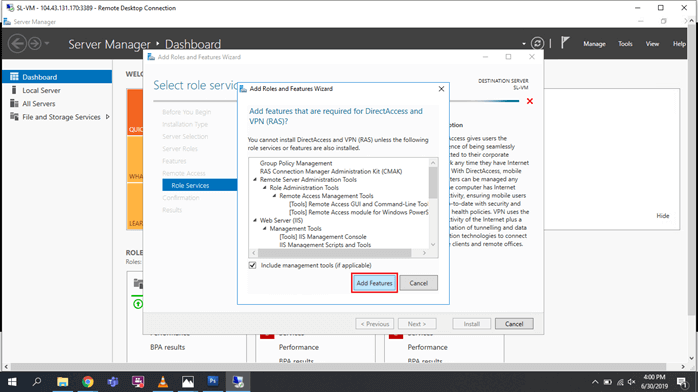Select RAS Connection Manager Administration Kit row
The height and width of the screenshot is (392, 698).
331,171
